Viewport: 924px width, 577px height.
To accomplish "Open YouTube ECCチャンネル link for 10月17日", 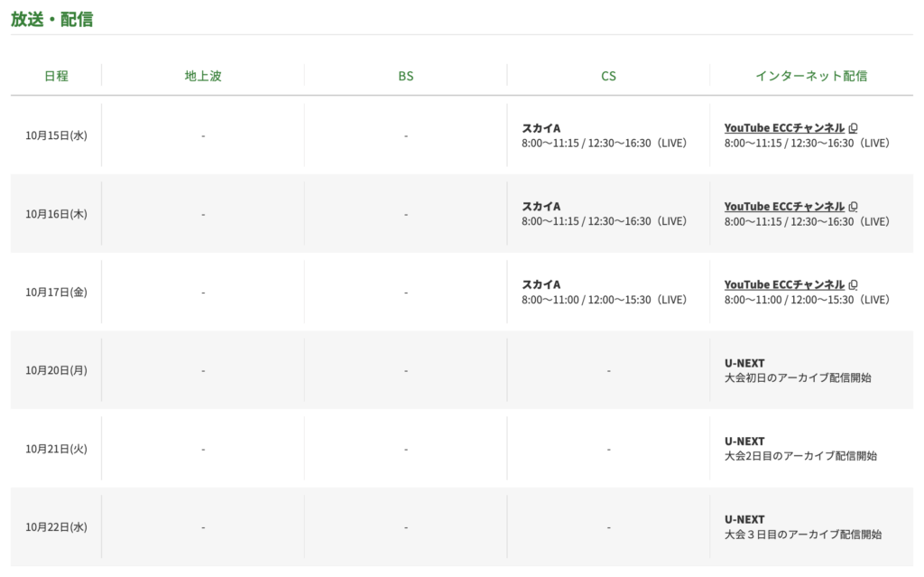I will (784, 285).
